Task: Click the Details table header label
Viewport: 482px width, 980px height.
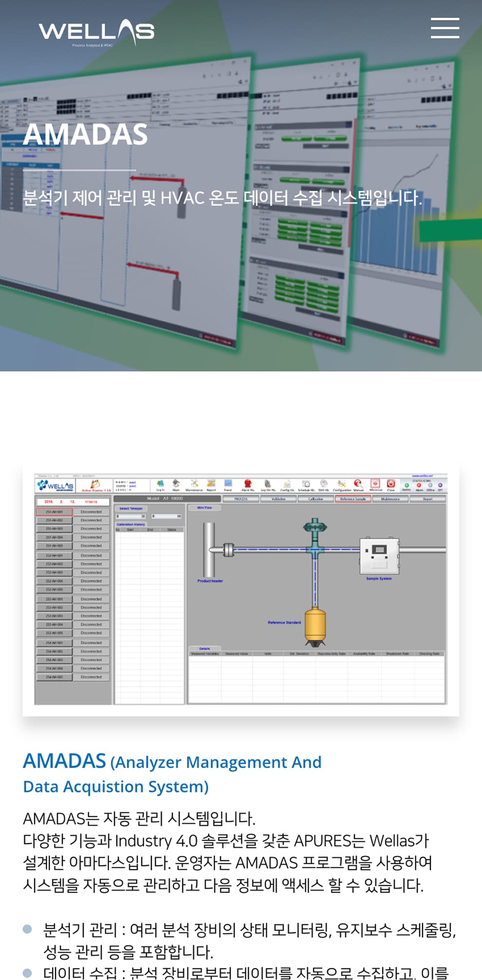Action: 204,648
